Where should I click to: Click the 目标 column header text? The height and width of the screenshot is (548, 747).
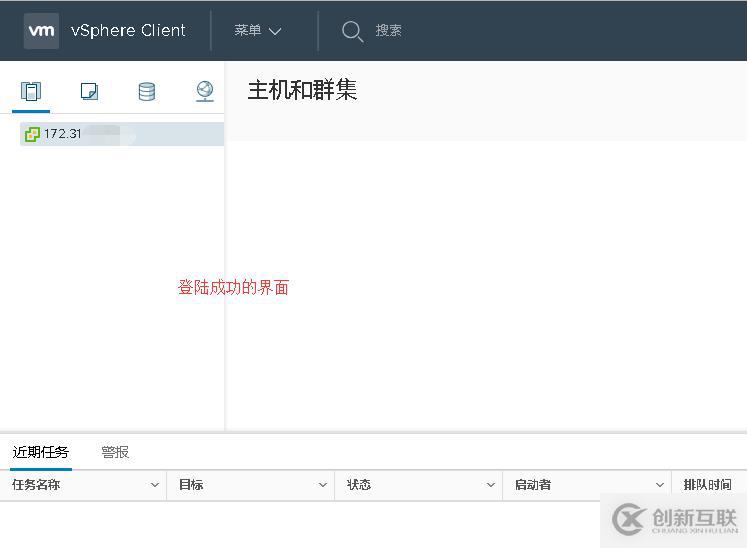coord(191,485)
